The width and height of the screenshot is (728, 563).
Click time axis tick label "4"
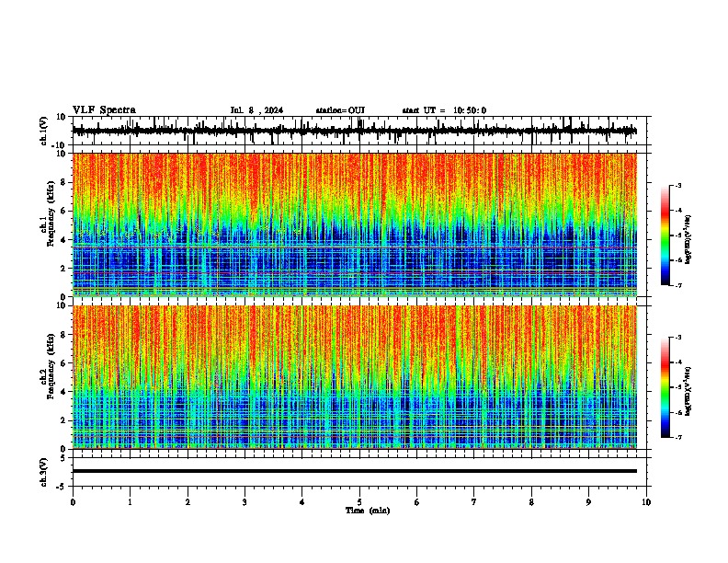pos(302,502)
